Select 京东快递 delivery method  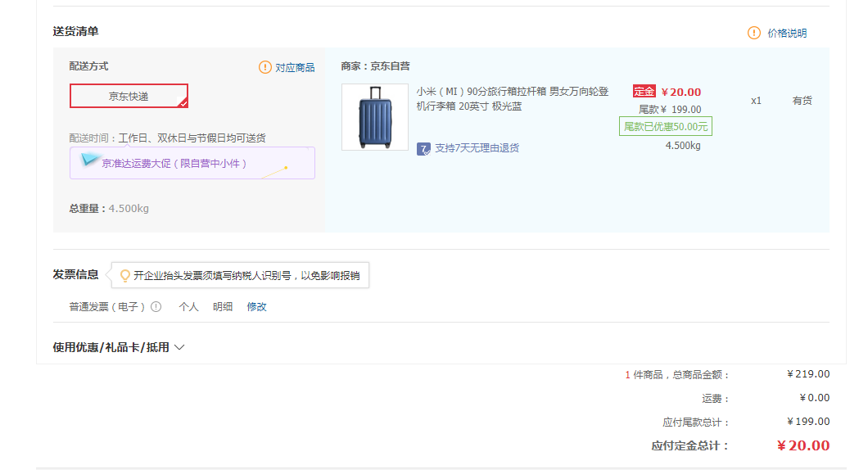(129, 96)
